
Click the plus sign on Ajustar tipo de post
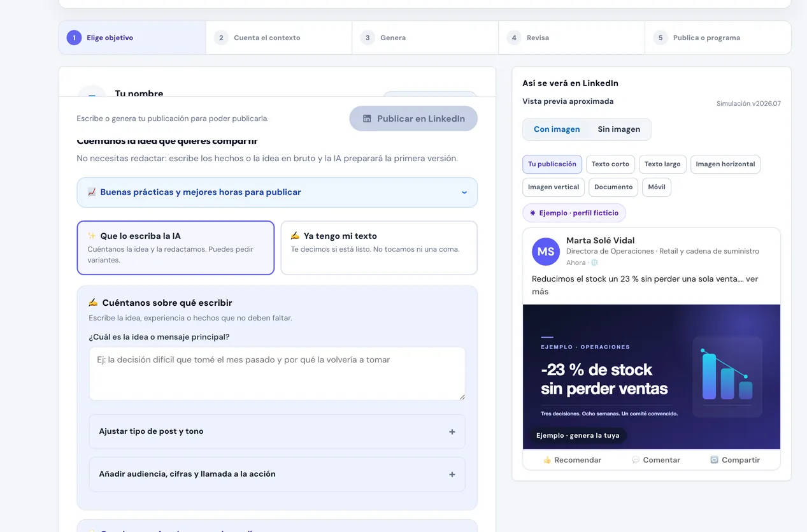click(x=452, y=432)
